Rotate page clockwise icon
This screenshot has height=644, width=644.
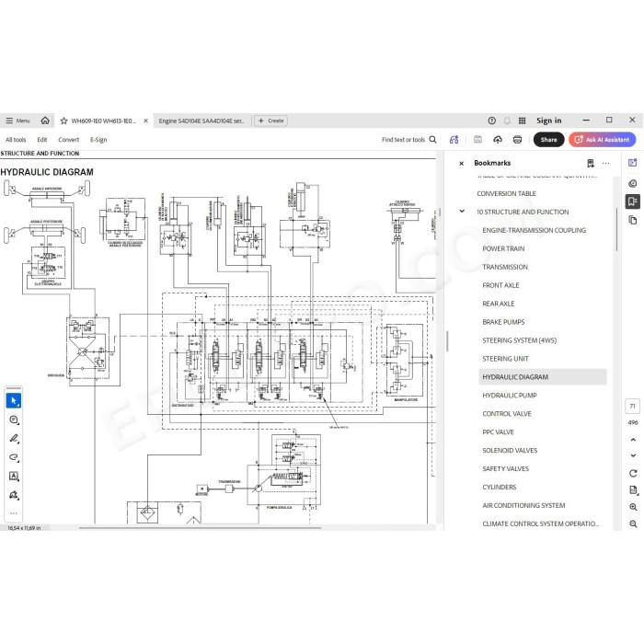pos(633,473)
